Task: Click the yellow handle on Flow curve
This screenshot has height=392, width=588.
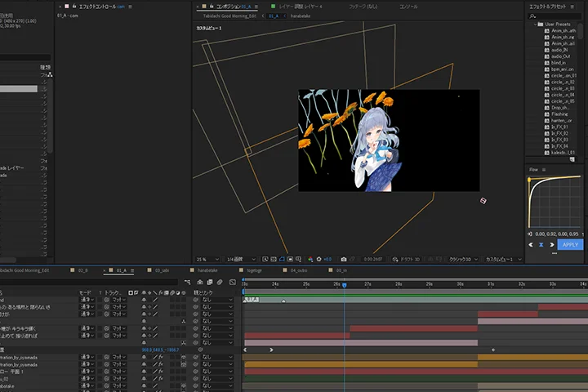Action: point(529,180)
